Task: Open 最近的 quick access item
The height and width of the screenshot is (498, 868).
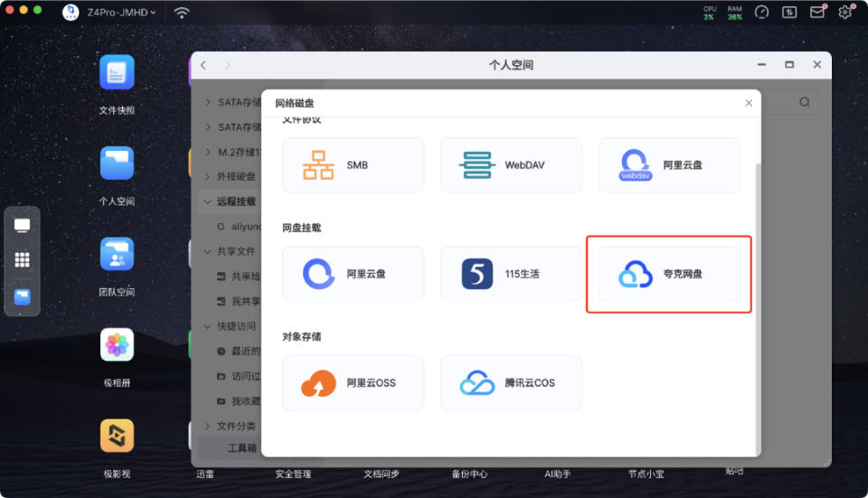Action: (238, 351)
